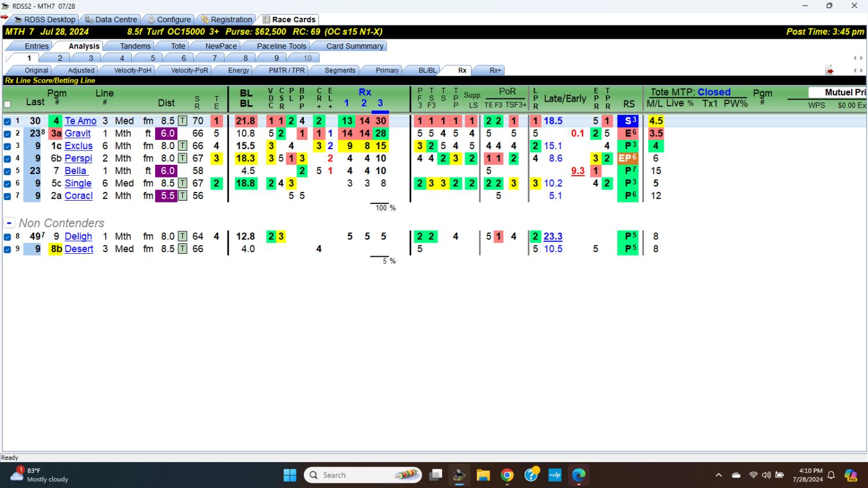
Task: Collapse the Non Contenders group
Action: pyautogui.click(x=9, y=223)
